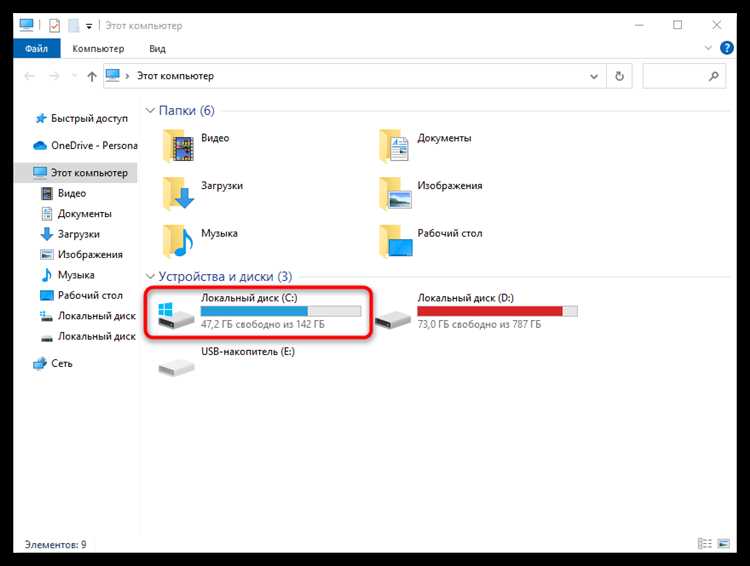Select the Локальный диск (D:) drive icon
This screenshot has height=566, width=750.
393,319
